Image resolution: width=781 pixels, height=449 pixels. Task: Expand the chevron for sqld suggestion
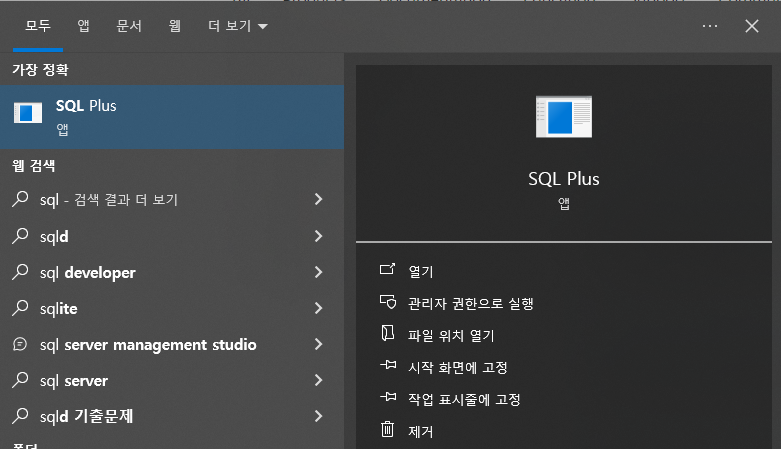point(318,236)
